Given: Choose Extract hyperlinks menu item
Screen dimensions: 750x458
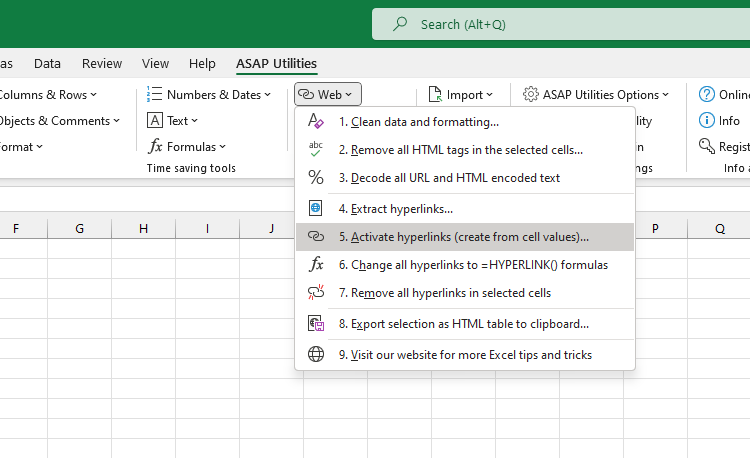Looking at the screenshot, I should (x=465, y=208).
